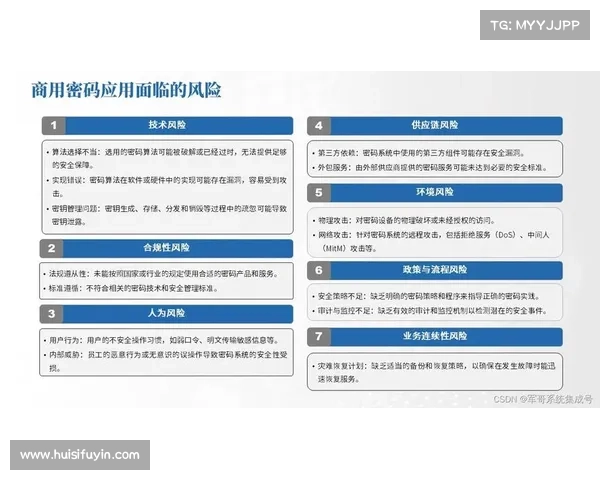Click number badge 3 beside 人为风险
Viewport: 600px width, 480px height.
pos(51,313)
